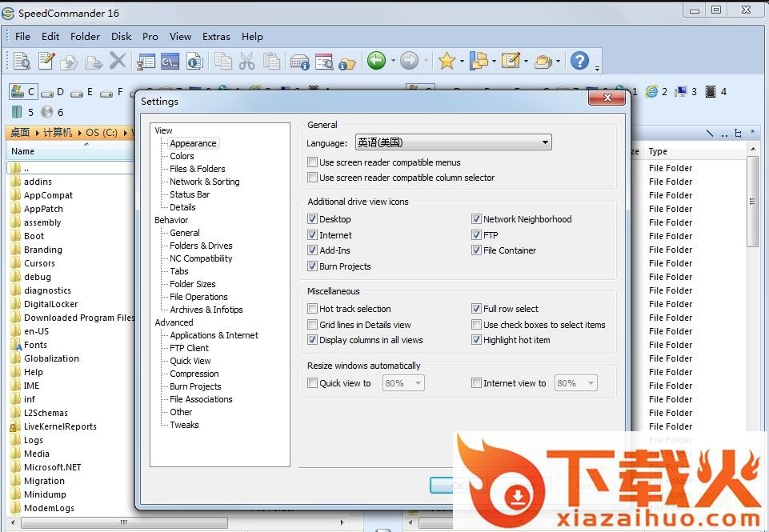
Task: Click the Copy pages icon next to scissors
Action: [x=223, y=62]
